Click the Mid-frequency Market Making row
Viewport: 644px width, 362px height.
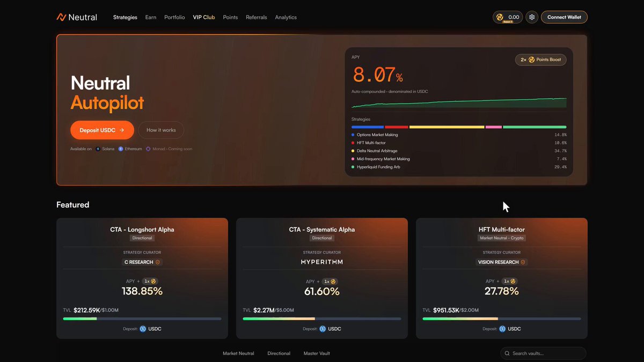(459, 159)
